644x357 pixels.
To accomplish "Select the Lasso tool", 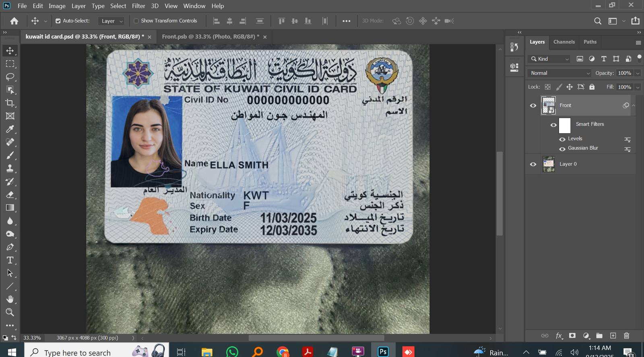I will (10, 77).
